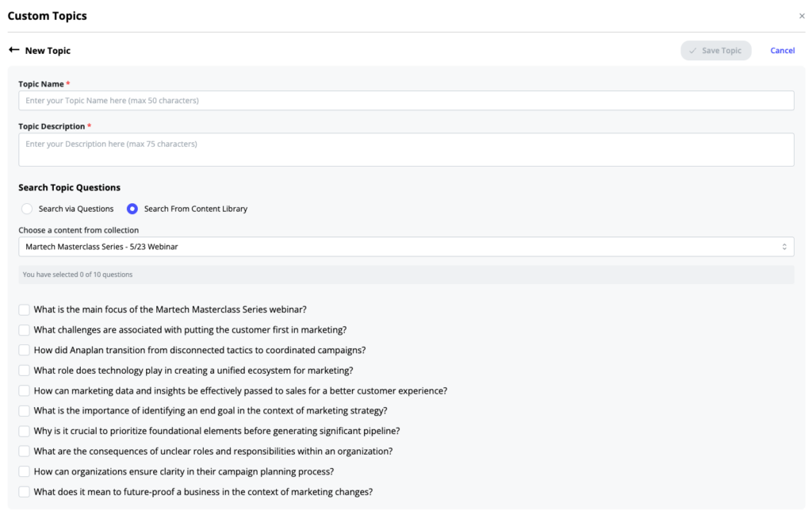Click the 'You have selected 0 of 10 questions' text
Viewport: 812px width, 511px height.
pyautogui.click(x=78, y=275)
